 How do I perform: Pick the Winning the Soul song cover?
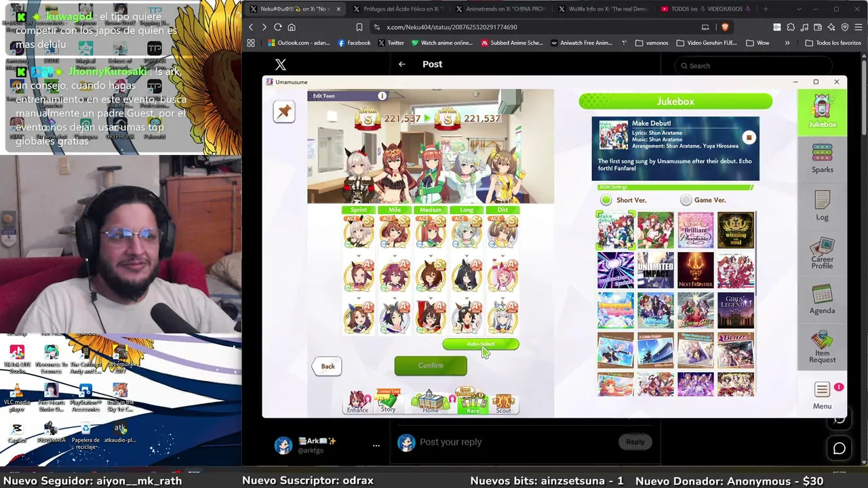tap(736, 230)
